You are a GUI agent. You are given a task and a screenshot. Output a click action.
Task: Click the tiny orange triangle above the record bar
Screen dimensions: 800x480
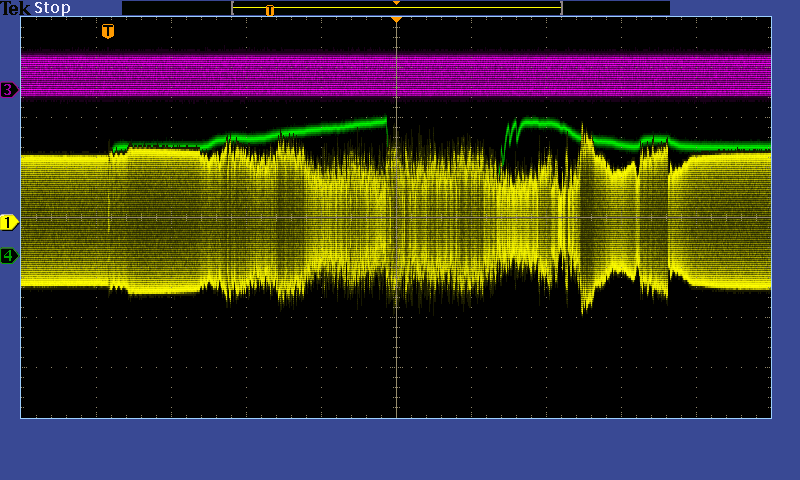(x=396, y=3)
